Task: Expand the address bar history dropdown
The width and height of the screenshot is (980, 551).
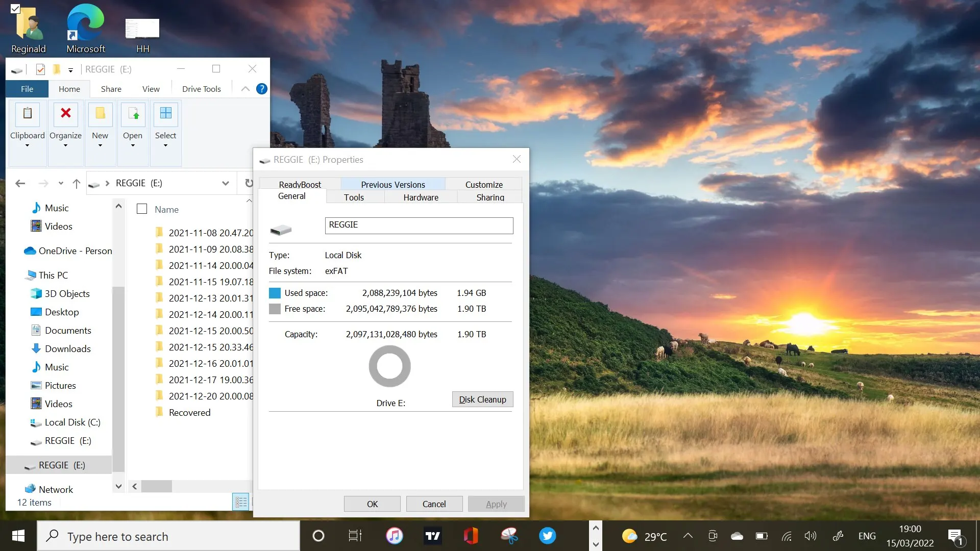Action: 225,183
